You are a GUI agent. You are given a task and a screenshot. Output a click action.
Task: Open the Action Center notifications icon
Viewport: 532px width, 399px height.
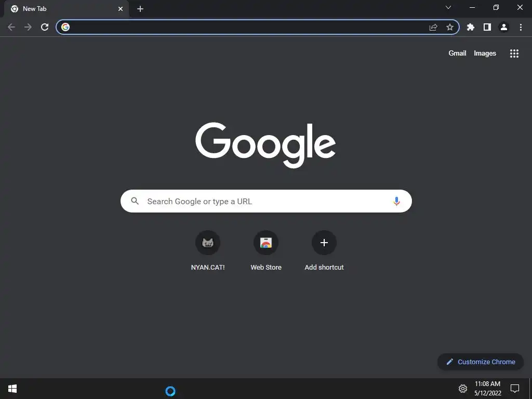point(515,389)
